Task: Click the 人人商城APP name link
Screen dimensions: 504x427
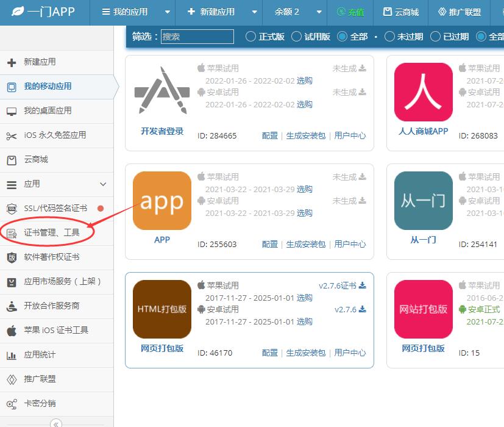Action: point(424,131)
